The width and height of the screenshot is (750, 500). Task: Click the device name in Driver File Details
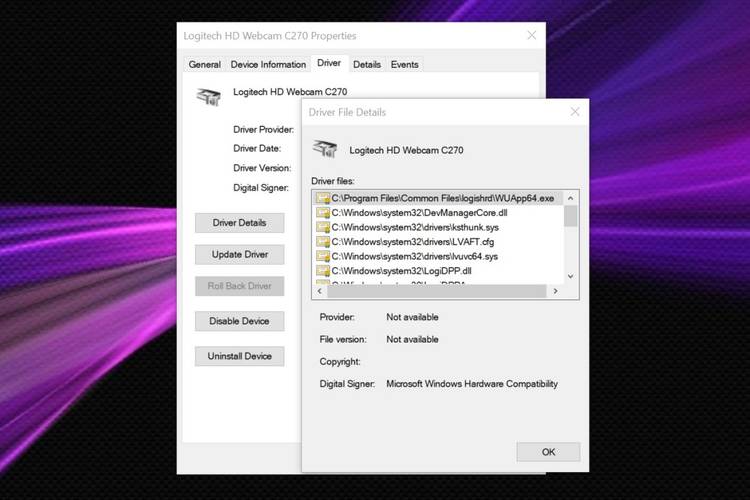pos(406,150)
